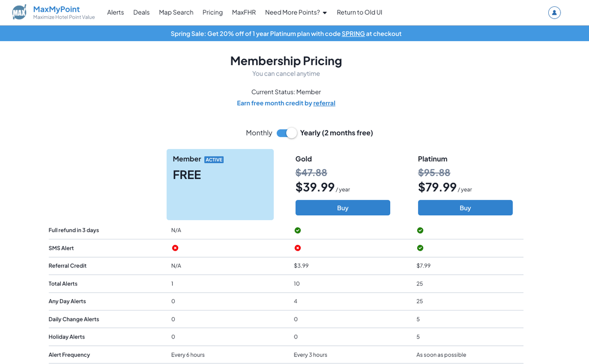Image resolution: width=589 pixels, height=364 pixels.
Task: Go to the Map Search page
Action: click(176, 12)
